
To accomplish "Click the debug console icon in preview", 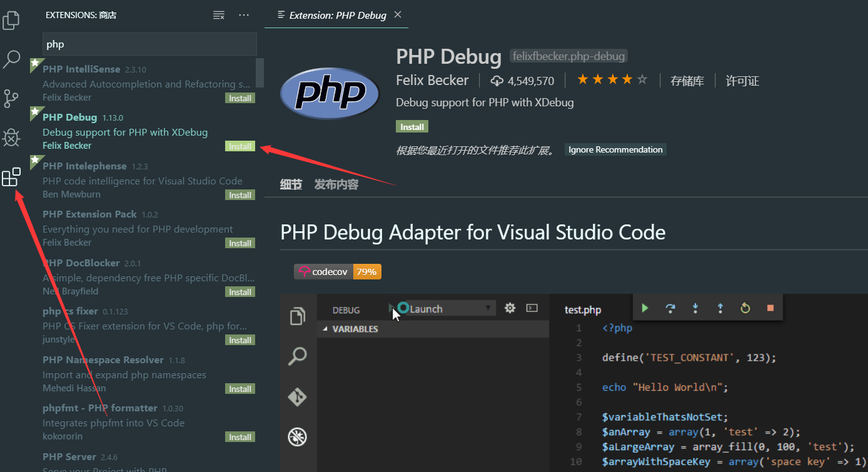I will click(532, 308).
